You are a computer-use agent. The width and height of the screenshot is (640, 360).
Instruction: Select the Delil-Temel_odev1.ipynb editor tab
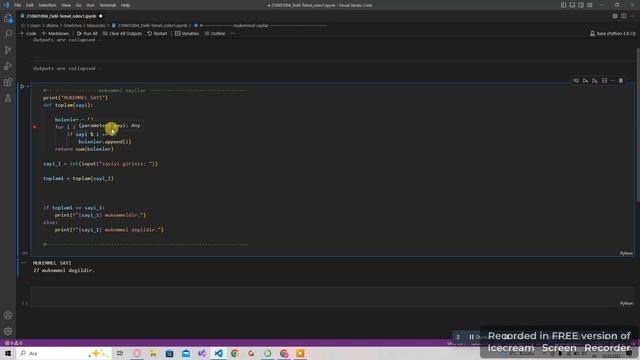click(61, 16)
